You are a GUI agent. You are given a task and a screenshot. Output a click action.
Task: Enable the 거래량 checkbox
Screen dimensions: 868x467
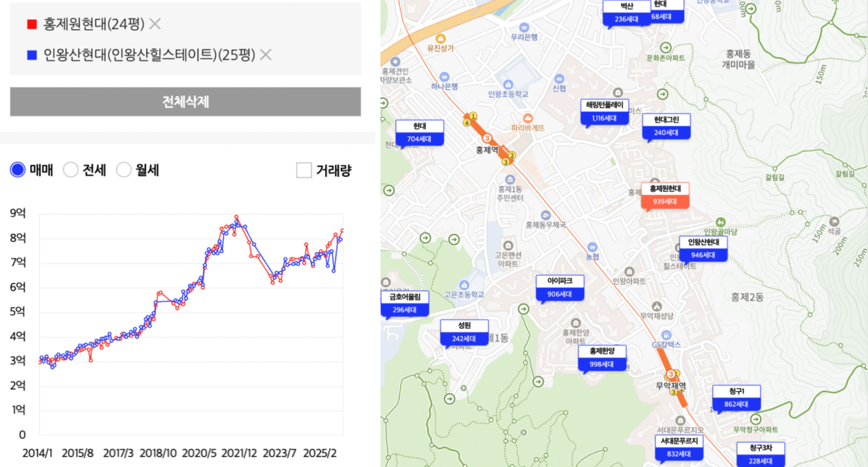[304, 171]
